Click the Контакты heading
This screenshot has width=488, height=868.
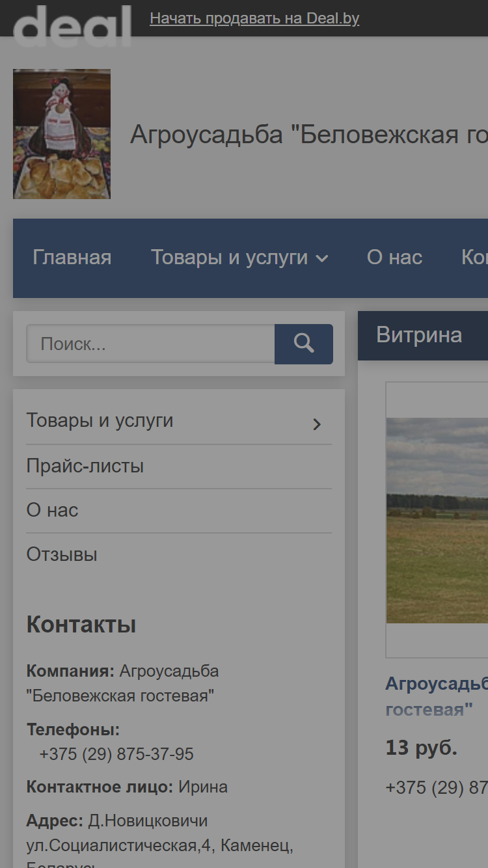point(81,625)
